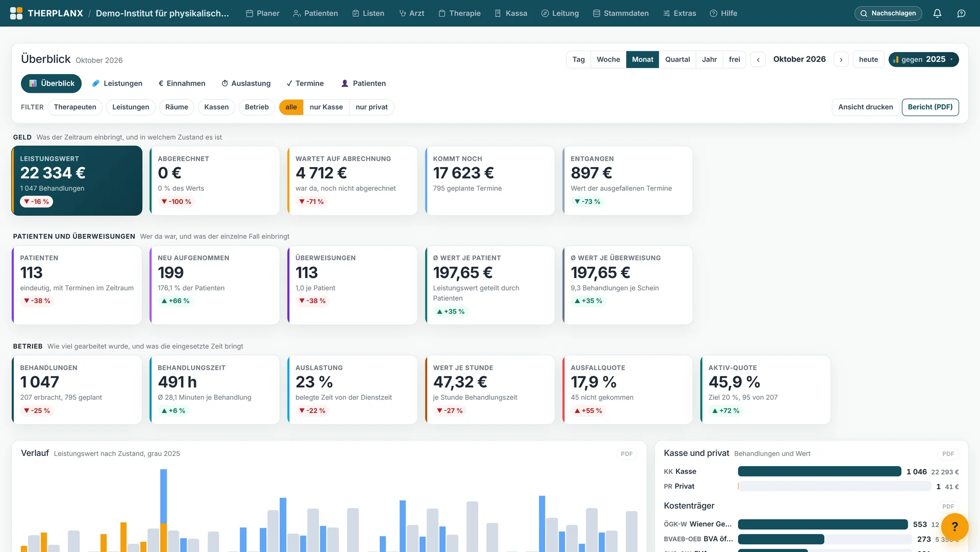Click the orange question mark help bubble
This screenshot has width=980, height=552.
955,527
